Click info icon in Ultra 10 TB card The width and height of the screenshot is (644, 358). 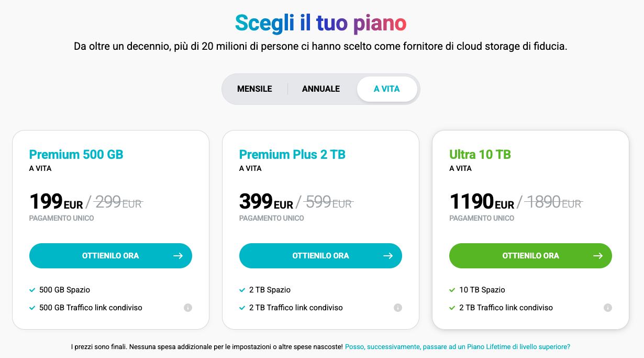608,308
